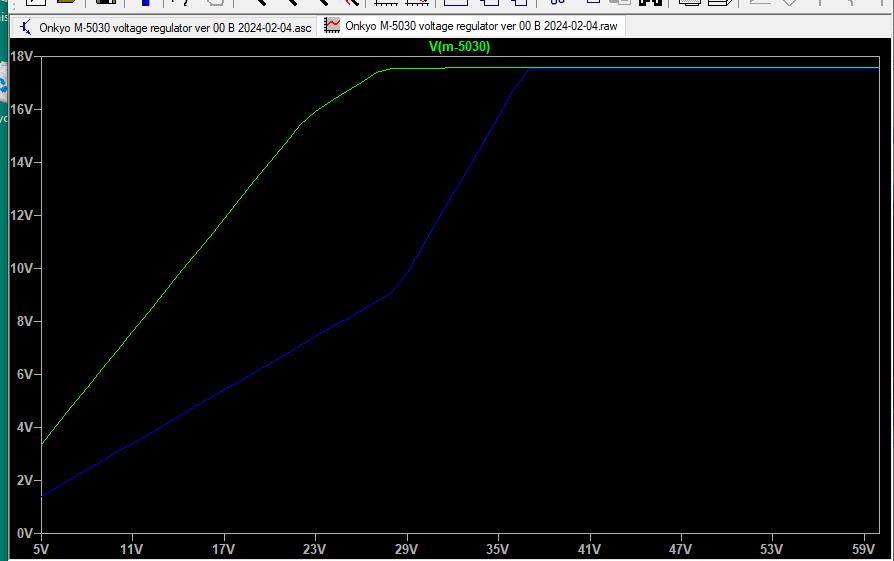This screenshot has width=894, height=561.
Task: Click the schematic icon on the .asc tab
Action: point(26,27)
